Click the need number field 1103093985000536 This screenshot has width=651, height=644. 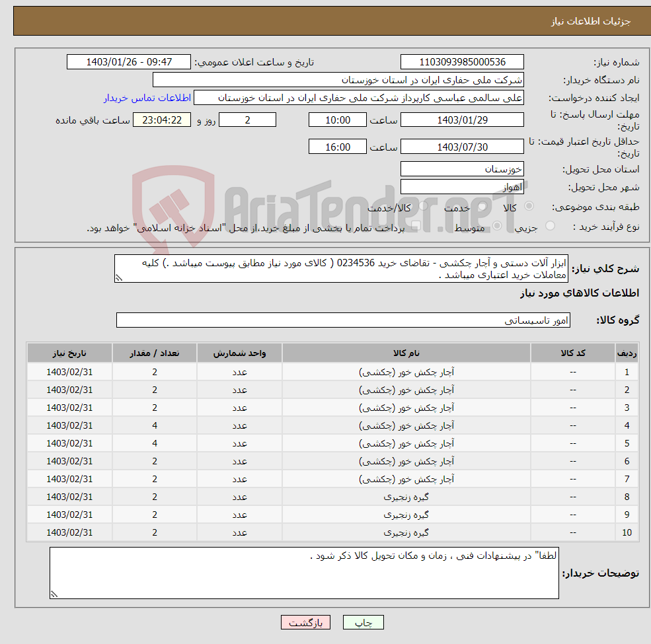pyautogui.click(x=462, y=62)
